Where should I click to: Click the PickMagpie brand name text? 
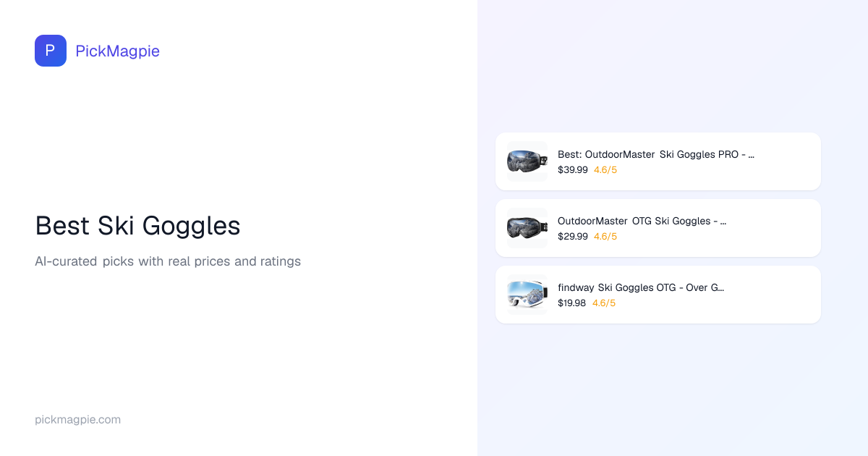point(117,51)
